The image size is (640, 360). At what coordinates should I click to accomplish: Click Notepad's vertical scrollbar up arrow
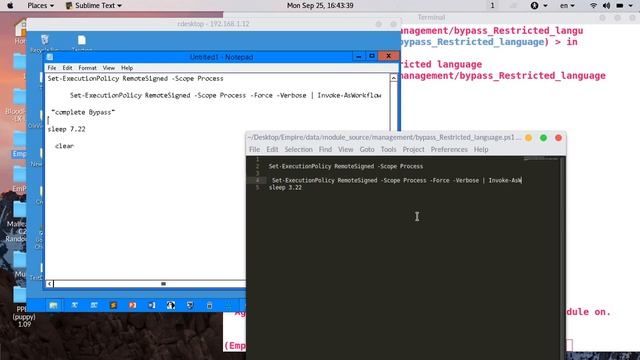click(393, 78)
